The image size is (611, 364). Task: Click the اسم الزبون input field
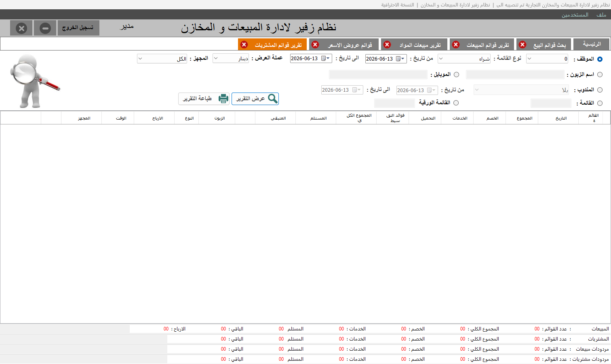tap(515, 74)
